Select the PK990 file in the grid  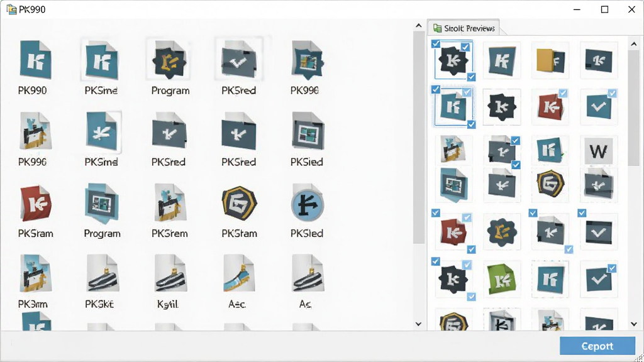pos(35,60)
